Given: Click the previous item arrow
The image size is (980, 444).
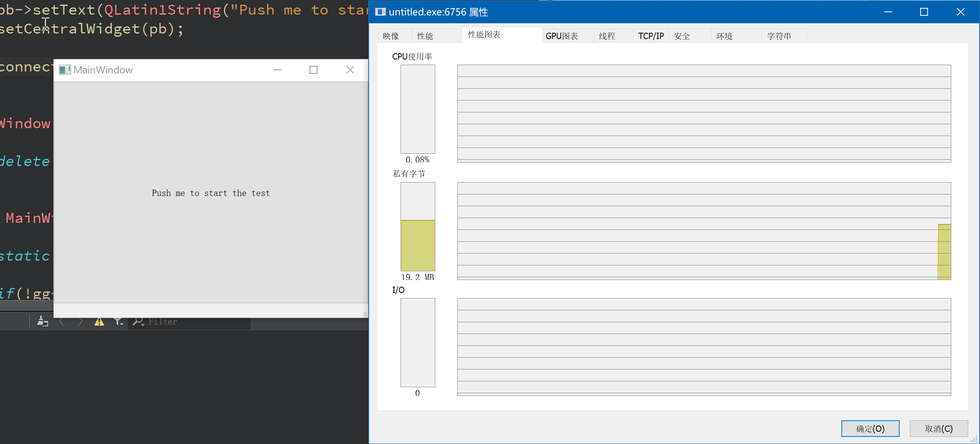Looking at the screenshot, I should click(x=62, y=322).
